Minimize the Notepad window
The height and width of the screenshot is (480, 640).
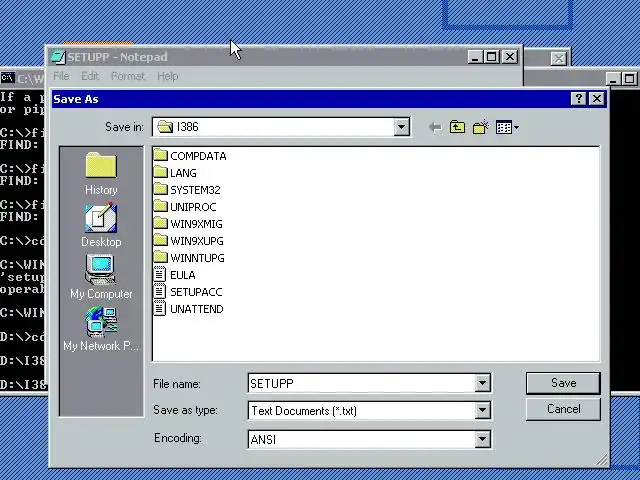point(475,57)
